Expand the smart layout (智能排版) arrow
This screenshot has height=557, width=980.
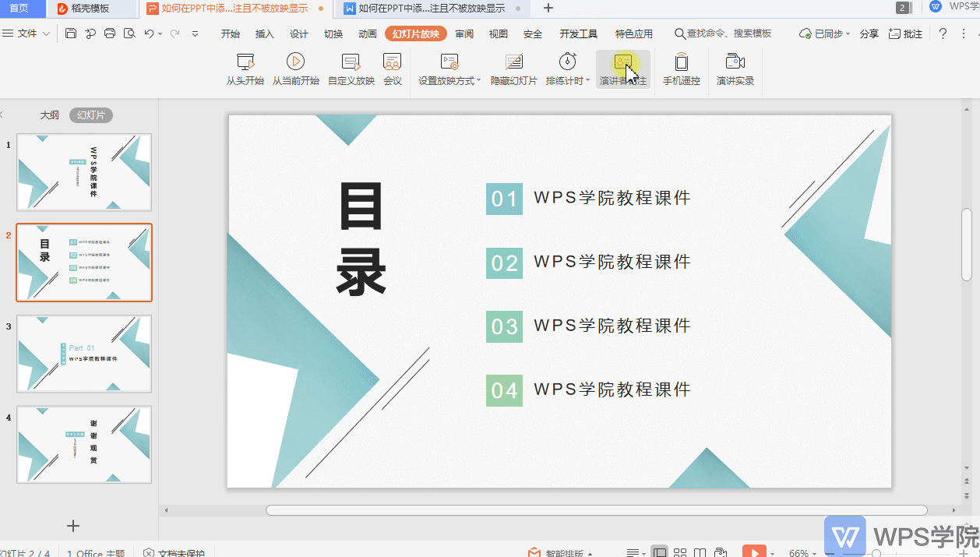[x=590, y=554]
